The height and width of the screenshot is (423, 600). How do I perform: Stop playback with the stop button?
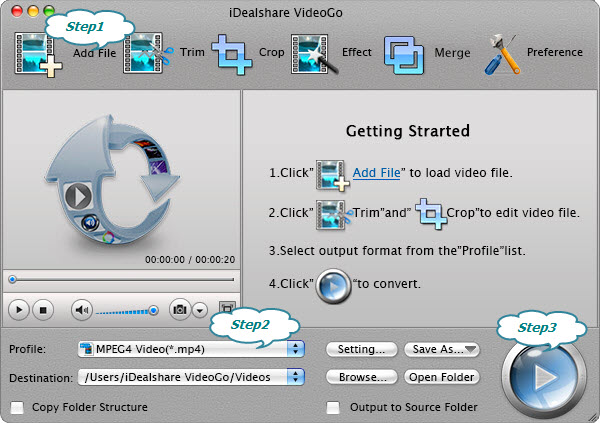coord(43,310)
